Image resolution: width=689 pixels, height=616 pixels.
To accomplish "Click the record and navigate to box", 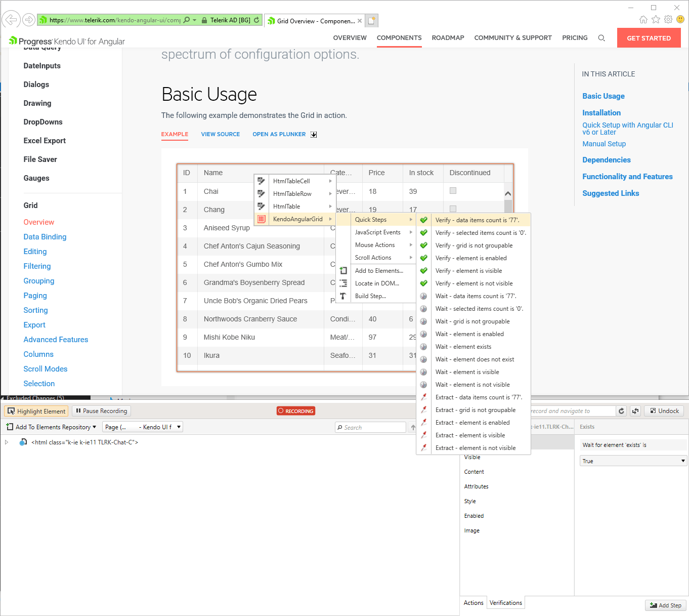I will tap(573, 411).
